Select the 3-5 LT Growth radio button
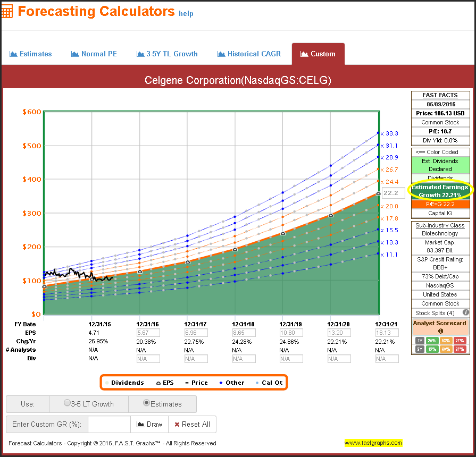The height and width of the screenshot is (457, 476). pos(67,403)
